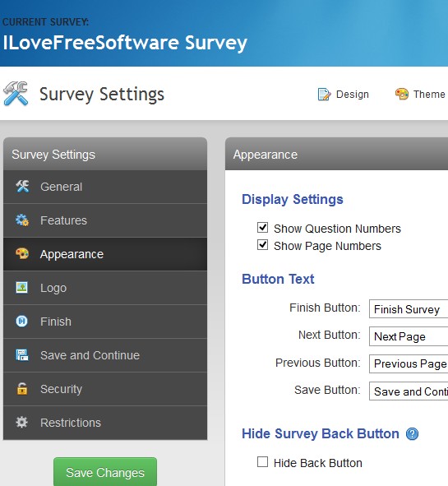Click the Previous Button text field
448x486 pixels.
tap(409, 363)
